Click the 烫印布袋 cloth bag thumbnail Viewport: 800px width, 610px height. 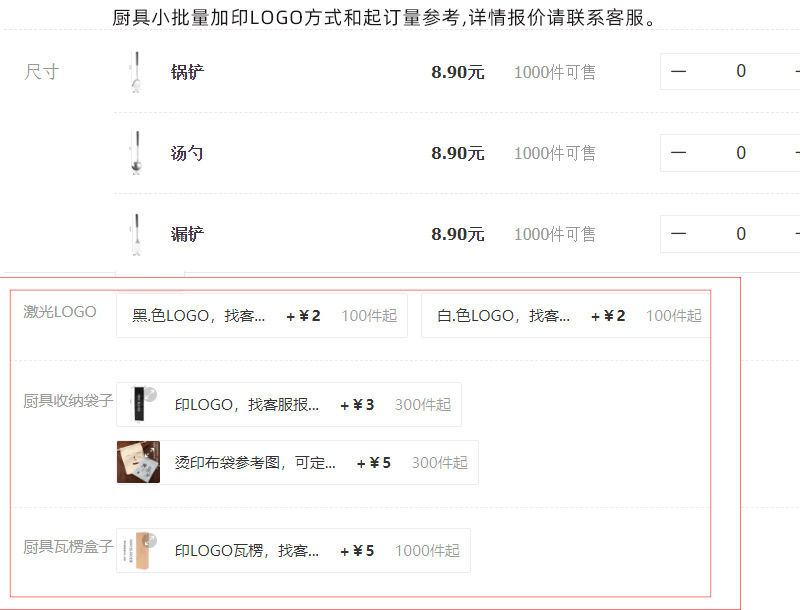pyautogui.click(x=138, y=462)
